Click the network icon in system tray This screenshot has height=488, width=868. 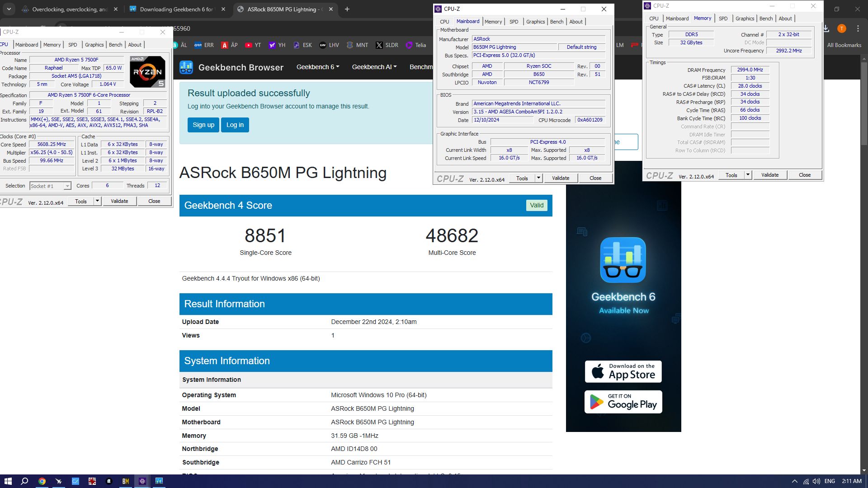pyautogui.click(x=806, y=481)
